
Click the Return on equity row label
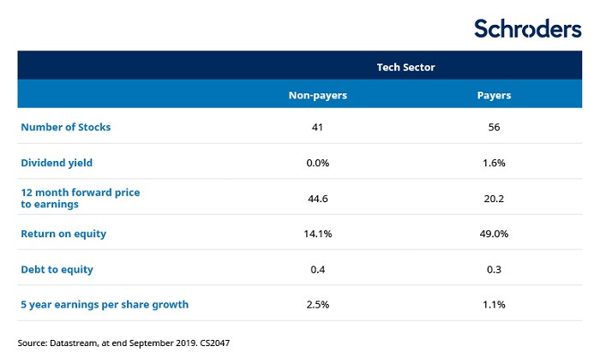pos(63,234)
